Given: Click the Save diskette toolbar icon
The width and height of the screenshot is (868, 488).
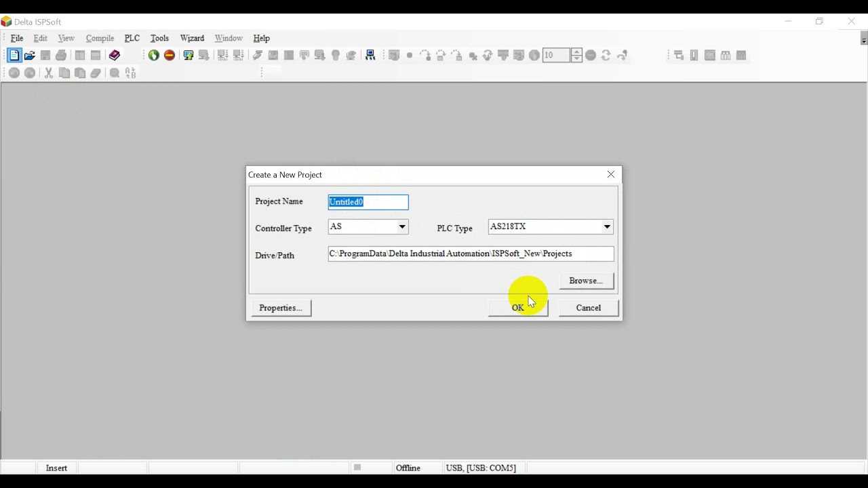Looking at the screenshot, I should [x=45, y=56].
